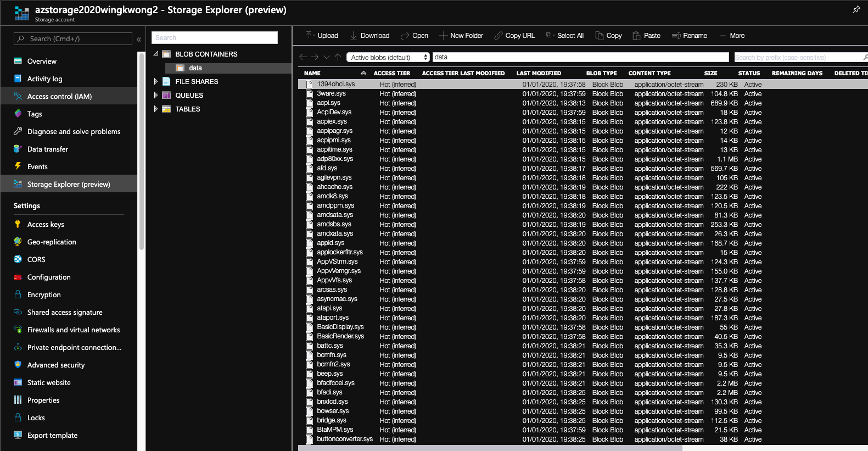The image size is (868, 451).
Task: Click the Export template icon
Action: tap(18, 435)
